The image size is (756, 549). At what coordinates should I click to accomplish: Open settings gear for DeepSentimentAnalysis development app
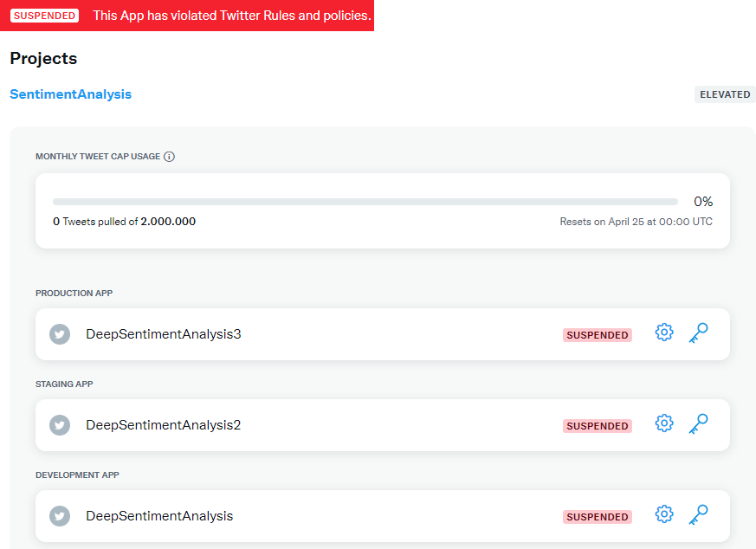(x=664, y=513)
